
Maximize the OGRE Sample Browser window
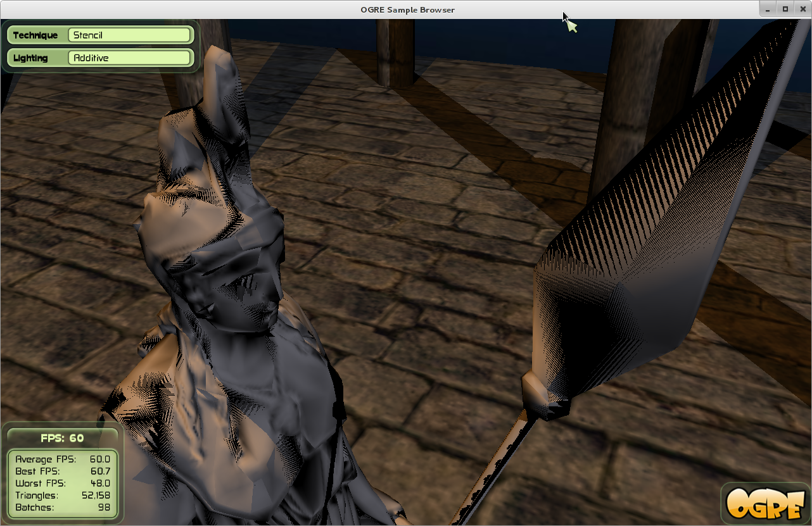[785, 9]
